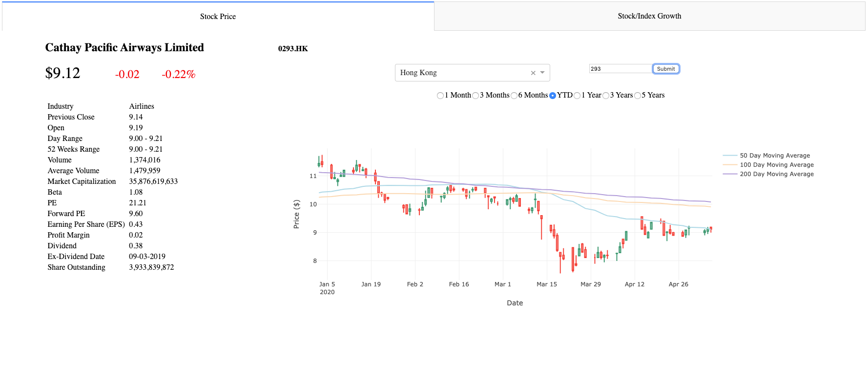868x380 pixels.
Task: Click the Mar 1 x-axis label
Action: click(503, 284)
